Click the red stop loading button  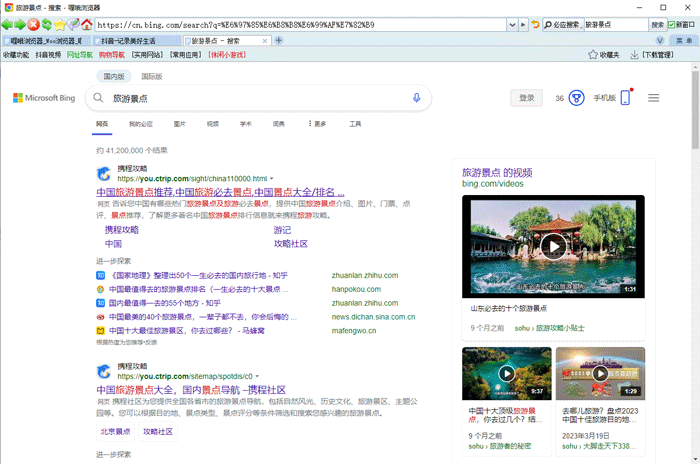(35, 23)
